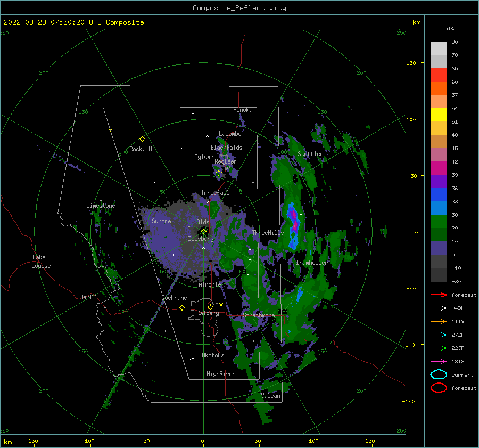
Task: Click the yellow diamond marker under Cochrane
Action: pos(182,307)
